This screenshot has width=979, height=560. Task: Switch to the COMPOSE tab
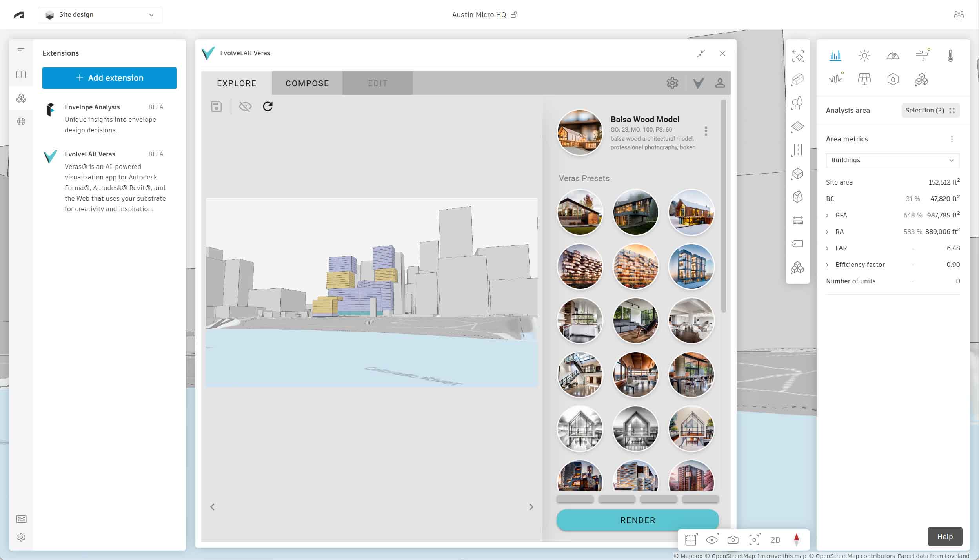click(x=307, y=83)
